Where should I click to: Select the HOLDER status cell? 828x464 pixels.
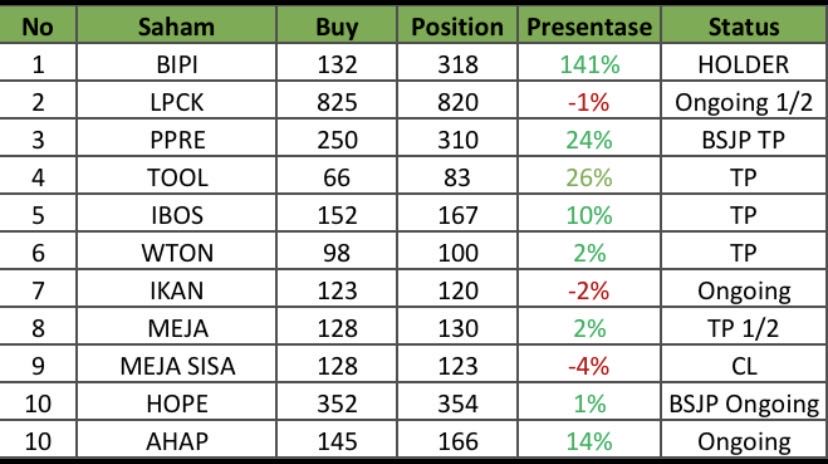click(x=743, y=65)
